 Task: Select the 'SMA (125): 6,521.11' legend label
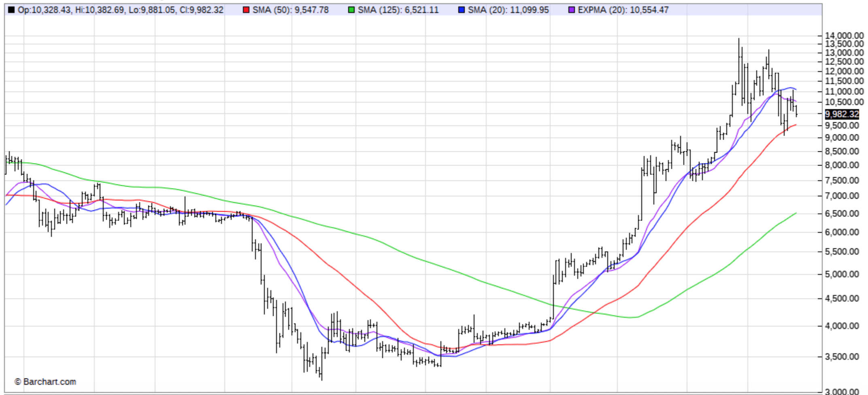(x=398, y=10)
